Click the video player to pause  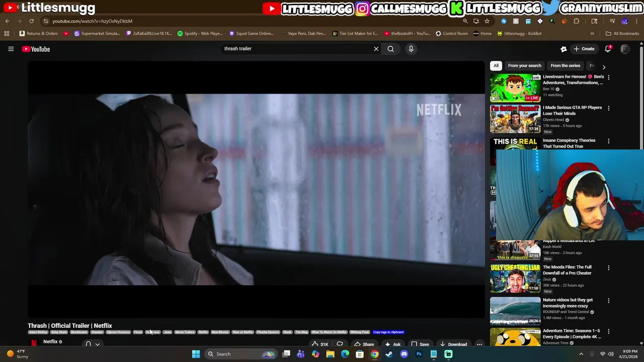pos(256,190)
